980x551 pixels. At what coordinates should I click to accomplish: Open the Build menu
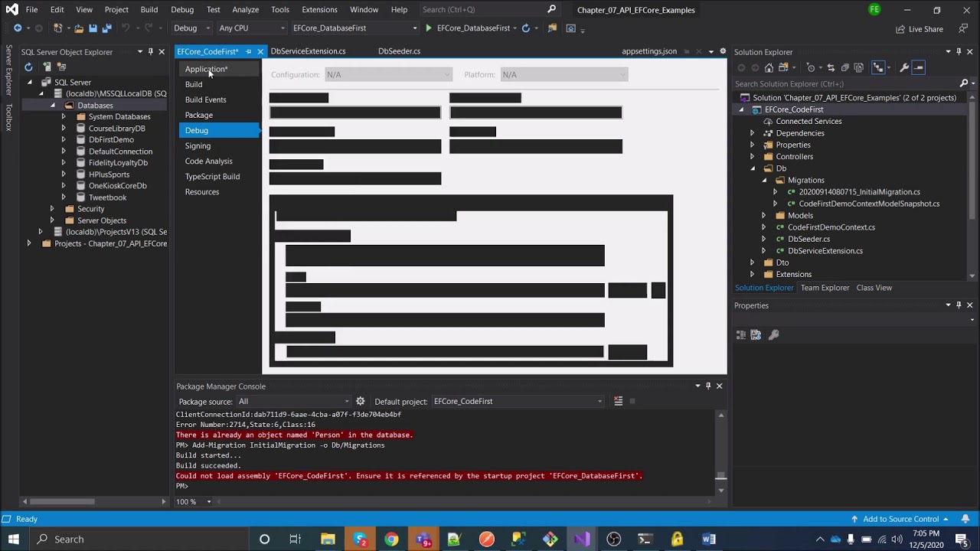[x=149, y=9]
